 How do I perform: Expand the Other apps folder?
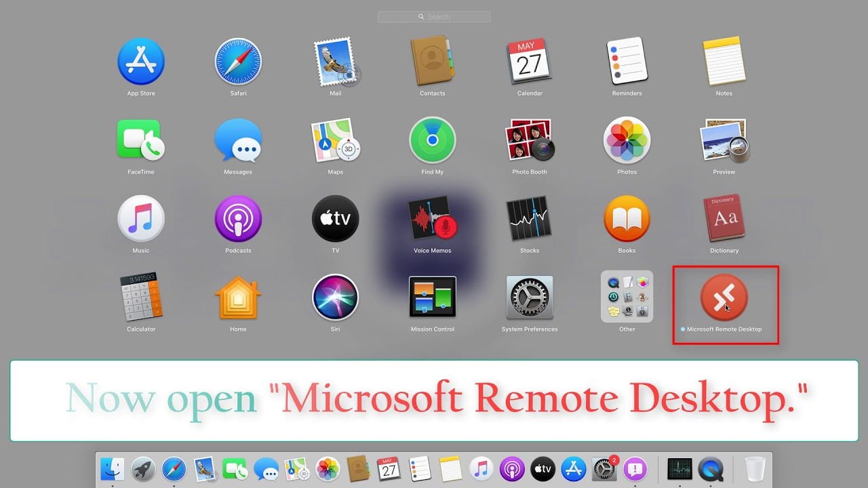pyautogui.click(x=627, y=298)
